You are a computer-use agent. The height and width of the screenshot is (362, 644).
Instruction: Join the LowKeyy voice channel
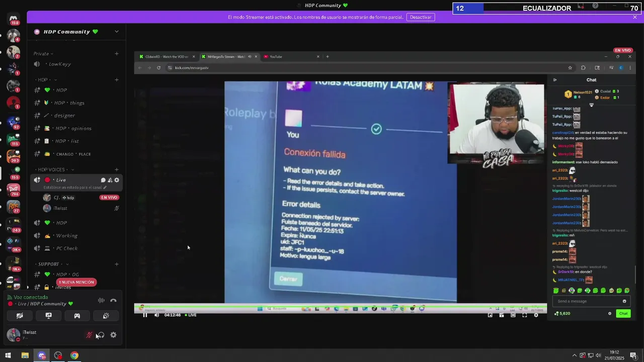[x=75, y=64]
